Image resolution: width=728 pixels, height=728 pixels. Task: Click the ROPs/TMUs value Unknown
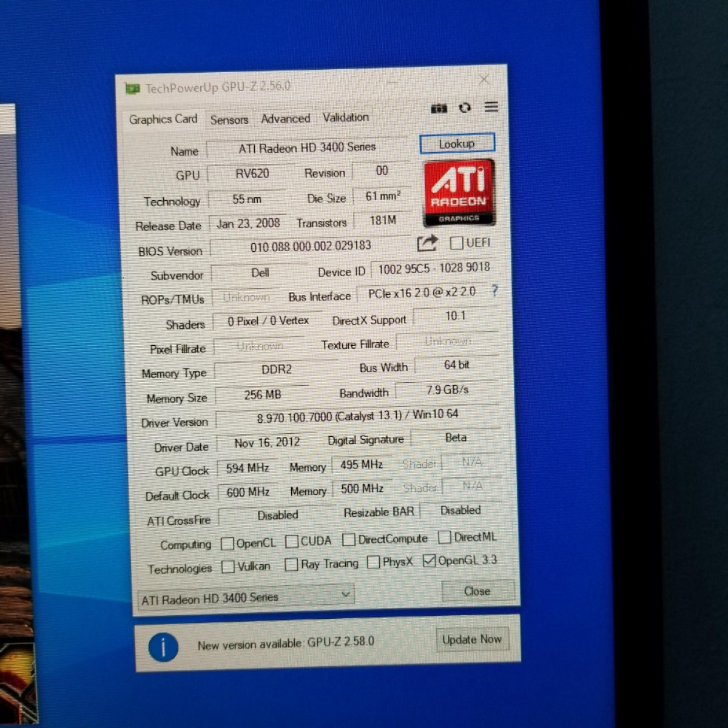pyautogui.click(x=246, y=297)
